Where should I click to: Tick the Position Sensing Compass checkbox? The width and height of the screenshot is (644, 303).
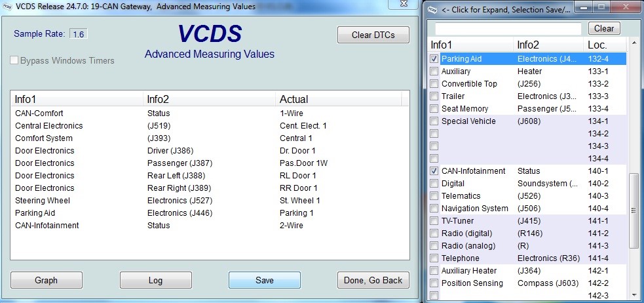pos(434,283)
